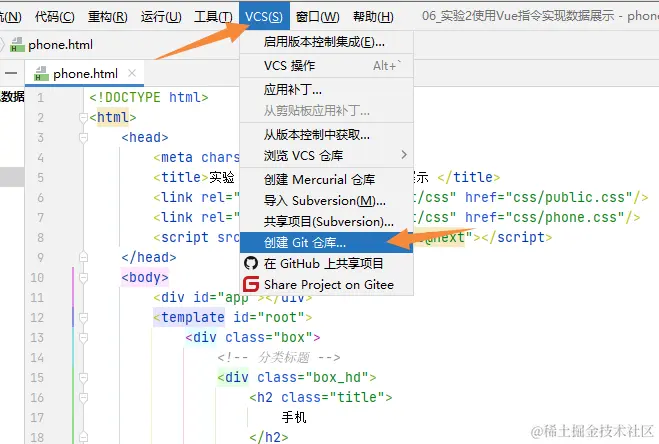Toggle the </h2> fold marker on line 18
659x444 pixels.
(x=83, y=437)
